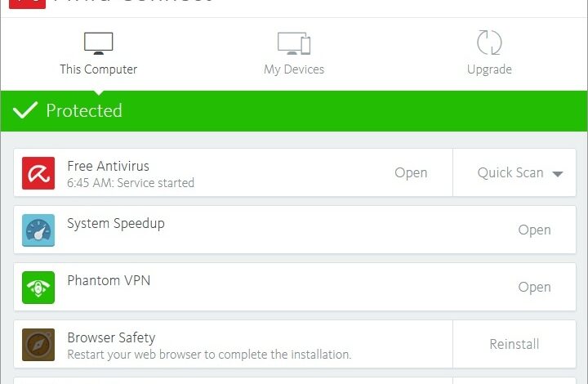
Task: Click the Free Antivirus red umbrella icon
Action: pos(38,173)
